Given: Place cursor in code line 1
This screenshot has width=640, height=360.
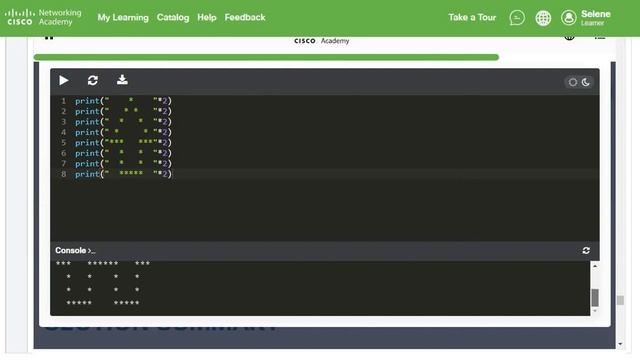Looking at the screenshot, I should click(x=123, y=101).
